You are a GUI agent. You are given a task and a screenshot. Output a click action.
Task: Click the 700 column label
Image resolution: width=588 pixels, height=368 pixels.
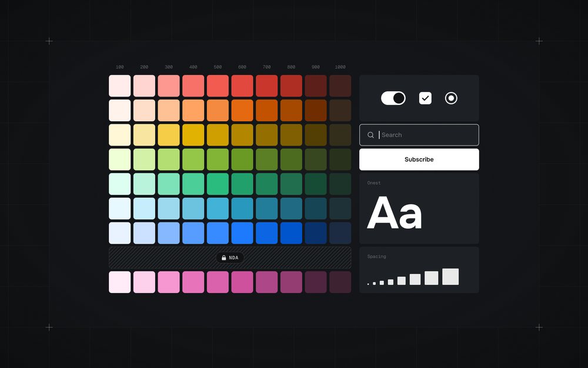click(266, 67)
